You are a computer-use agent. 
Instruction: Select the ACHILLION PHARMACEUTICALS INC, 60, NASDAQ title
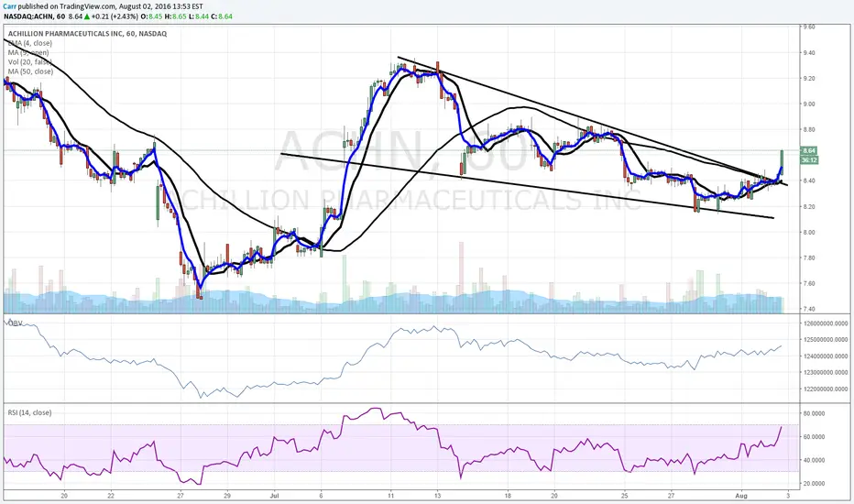coord(87,34)
